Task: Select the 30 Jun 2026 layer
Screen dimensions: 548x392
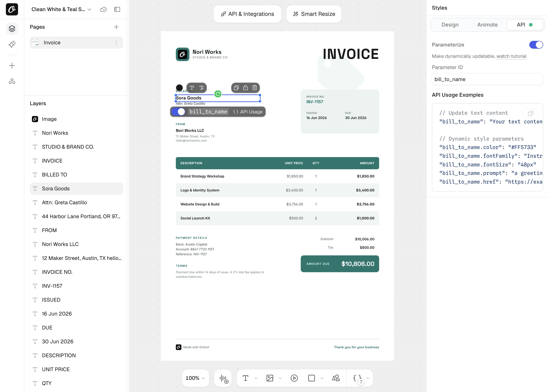Action: click(x=76, y=342)
